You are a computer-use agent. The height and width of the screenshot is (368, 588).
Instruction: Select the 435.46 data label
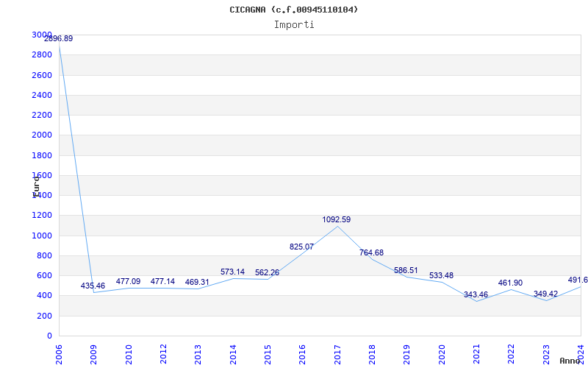pyautogui.click(x=93, y=286)
